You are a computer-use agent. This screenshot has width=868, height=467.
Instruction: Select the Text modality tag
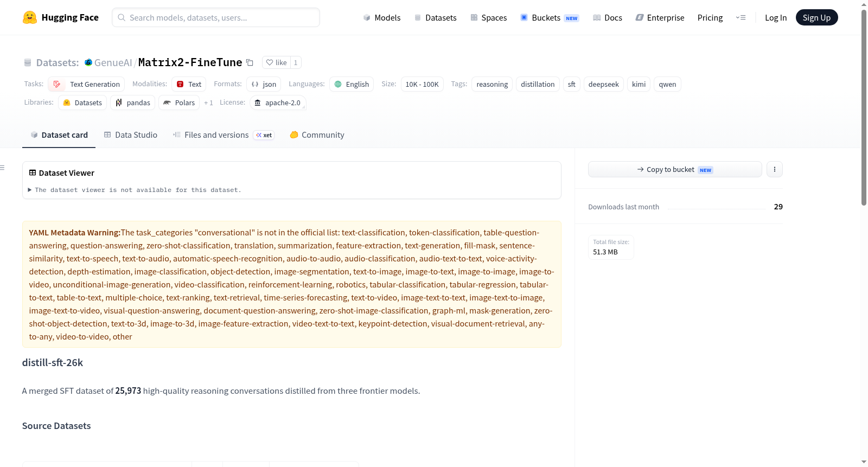tap(189, 84)
